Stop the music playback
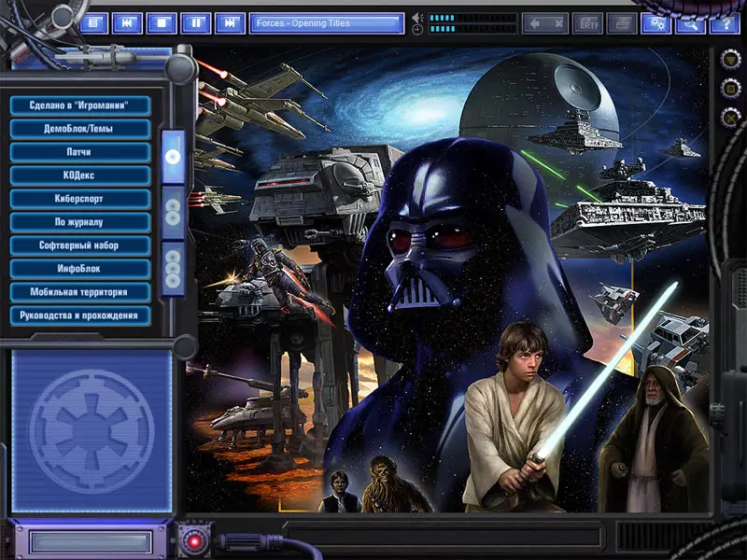 coord(162,22)
